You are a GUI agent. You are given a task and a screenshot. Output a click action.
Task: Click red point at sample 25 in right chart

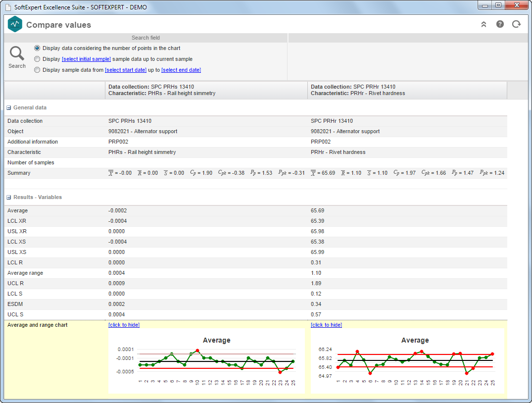pos(492,354)
